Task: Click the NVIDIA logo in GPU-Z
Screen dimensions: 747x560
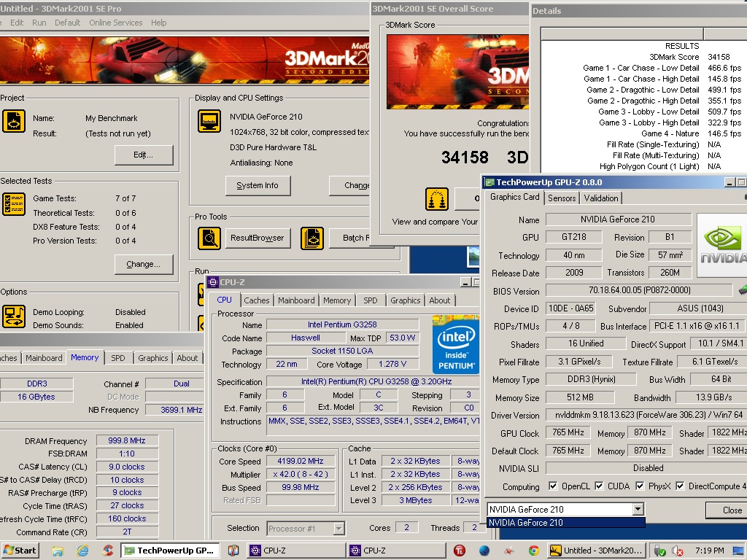Action: (x=722, y=245)
